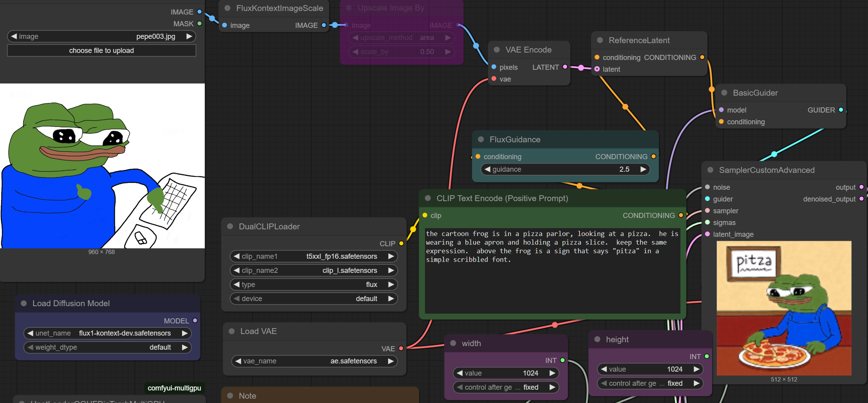Click the clip input socket on CLIP Text Encode

(425, 215)
